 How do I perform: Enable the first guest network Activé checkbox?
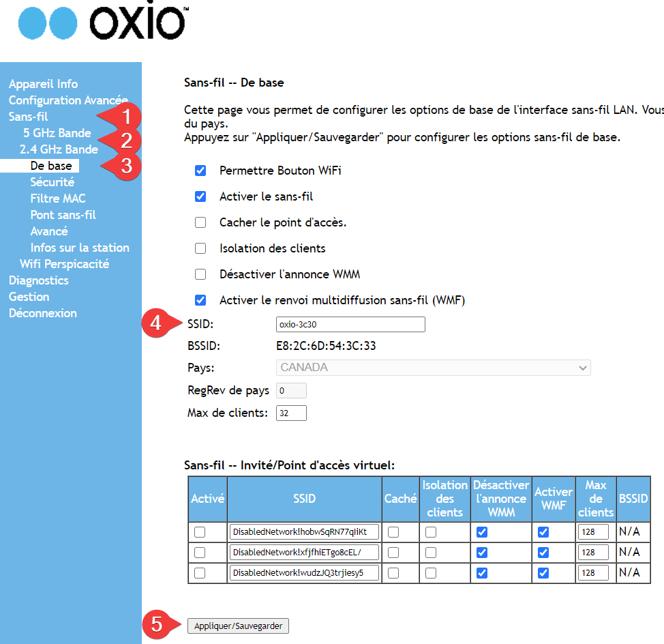pyautogui.click(x=200, y=532)
